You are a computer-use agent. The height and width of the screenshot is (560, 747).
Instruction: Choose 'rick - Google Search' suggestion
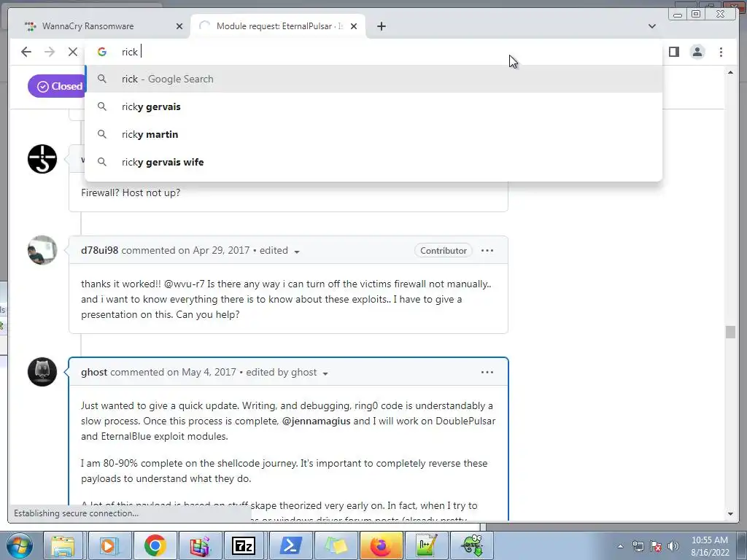click(373, 79)
